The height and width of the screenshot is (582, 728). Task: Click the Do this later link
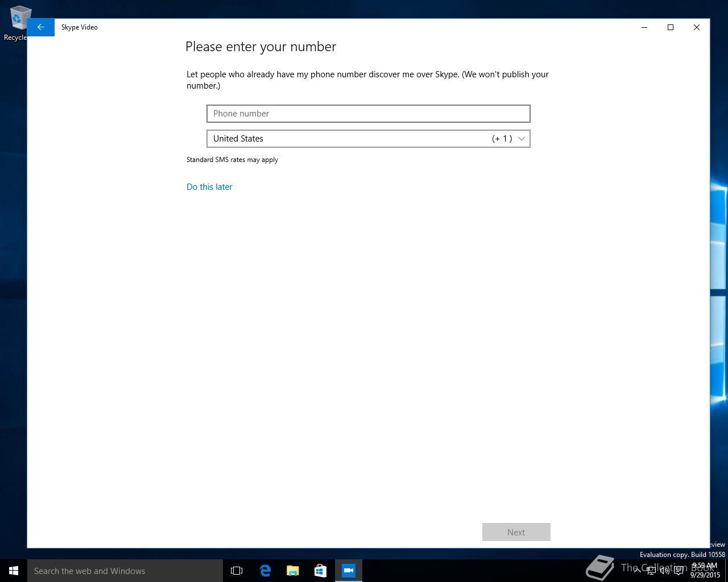[x=209, y=187]
